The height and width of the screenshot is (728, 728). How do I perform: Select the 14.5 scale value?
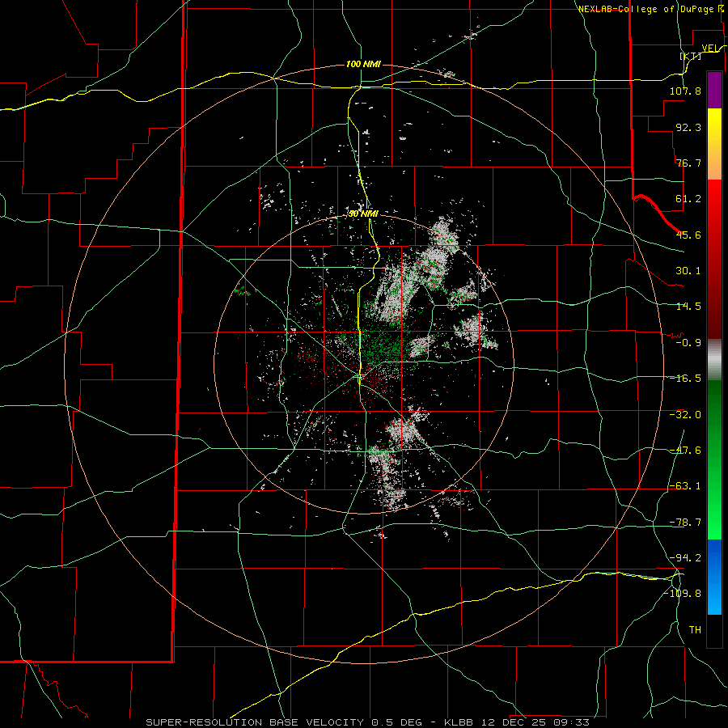point(688,307)
